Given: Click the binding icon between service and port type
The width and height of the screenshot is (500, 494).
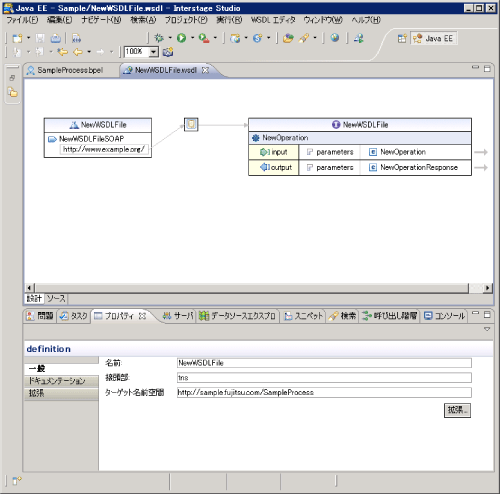Looking at the screenshot, I should click(x=191, y=124).
